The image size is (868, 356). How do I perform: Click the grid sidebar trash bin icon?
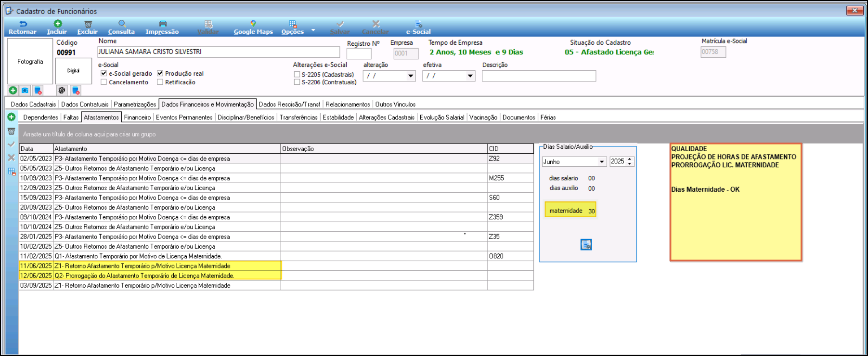click(12, 131)
